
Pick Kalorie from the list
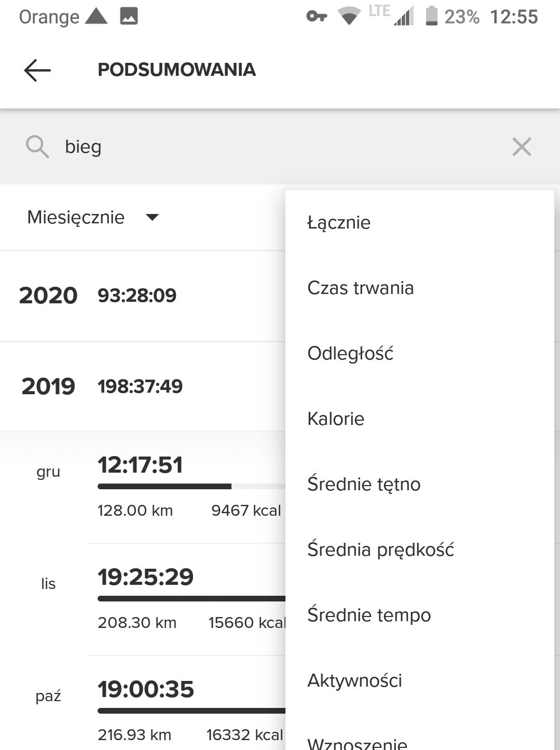[336, 419]
